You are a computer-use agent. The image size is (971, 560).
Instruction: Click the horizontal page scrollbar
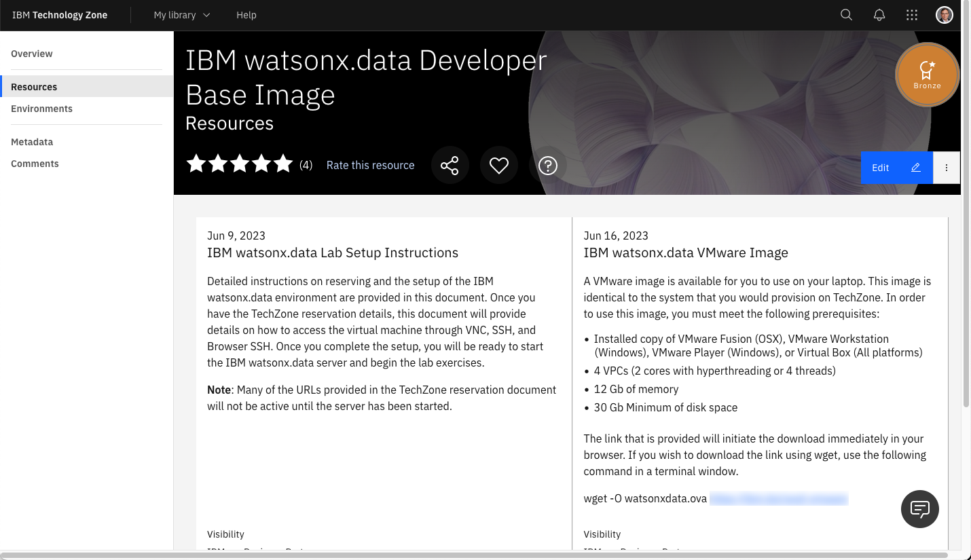[x=475, y=555]
